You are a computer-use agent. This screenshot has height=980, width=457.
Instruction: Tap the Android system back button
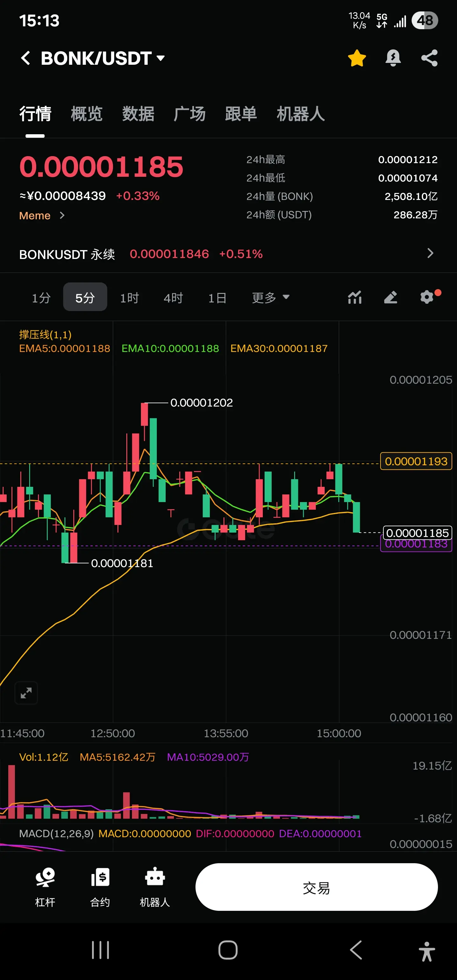pyautogui.click(x=356, y=950)
